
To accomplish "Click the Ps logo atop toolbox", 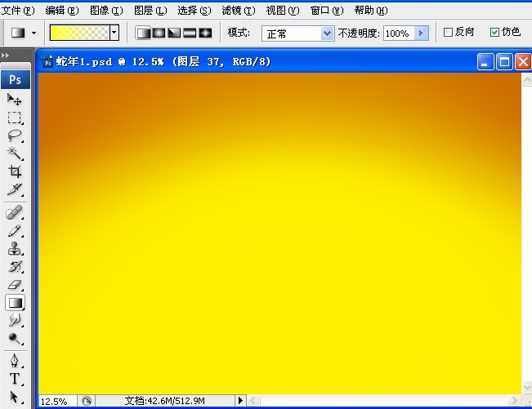I will pyautogui.click(x=16, y=80).
